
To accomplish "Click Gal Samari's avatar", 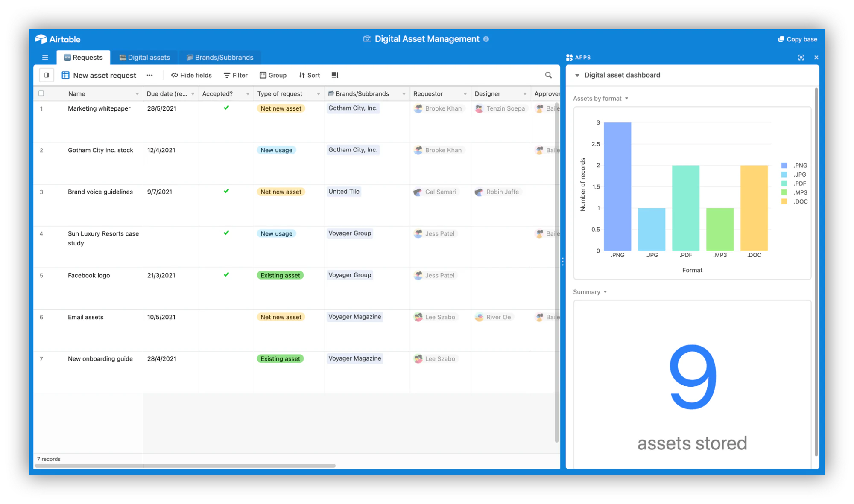I will (x=418, y=192).
